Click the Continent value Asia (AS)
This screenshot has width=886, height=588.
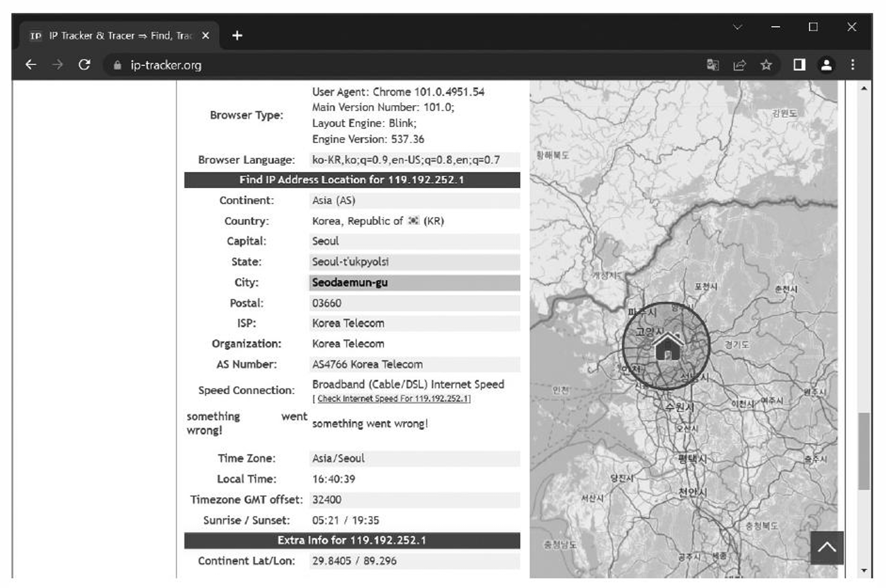click(334, 201)
